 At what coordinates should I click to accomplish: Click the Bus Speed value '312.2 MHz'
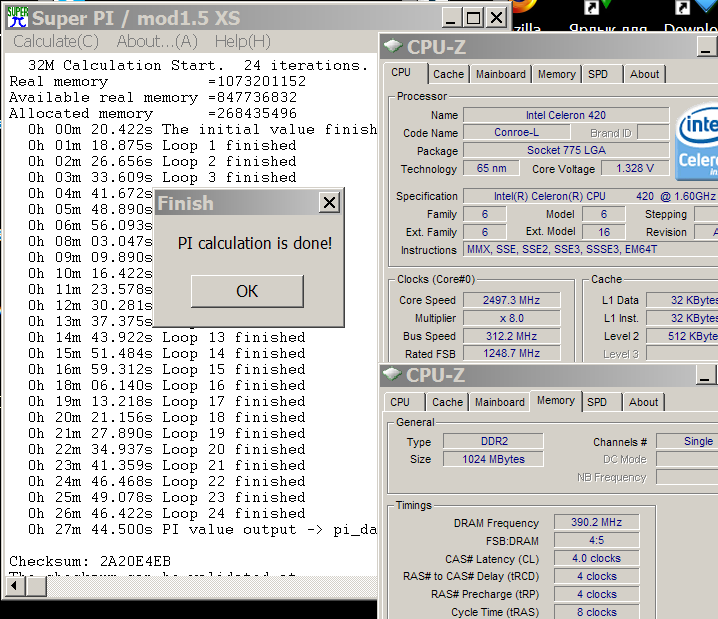pyautogui.click(x=511, y=336)
